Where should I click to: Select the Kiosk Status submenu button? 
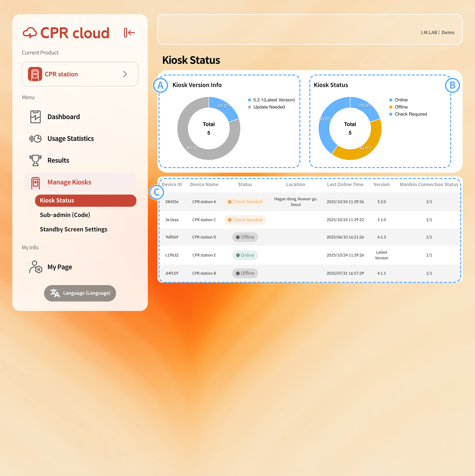coord(85,201)
